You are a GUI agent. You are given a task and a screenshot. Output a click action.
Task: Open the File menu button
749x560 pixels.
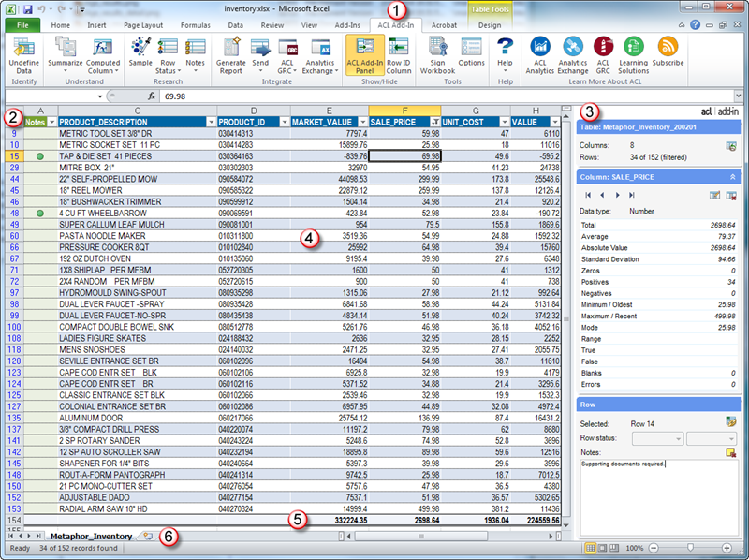click(x=22, y=25)
